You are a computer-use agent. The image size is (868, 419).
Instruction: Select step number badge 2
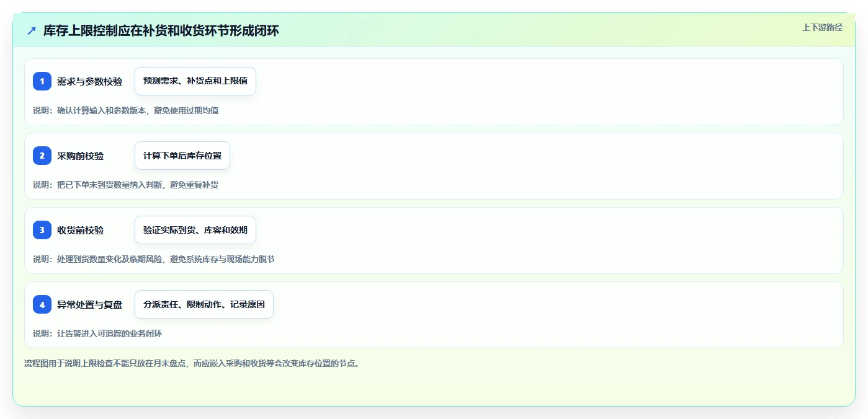coord(42,156)
